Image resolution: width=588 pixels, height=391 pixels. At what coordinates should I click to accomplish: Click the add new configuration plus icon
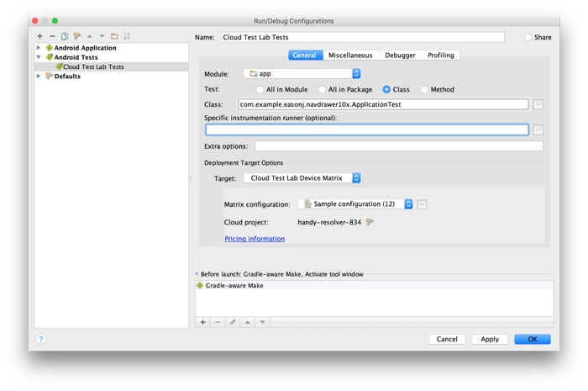[x=39, y=36]
